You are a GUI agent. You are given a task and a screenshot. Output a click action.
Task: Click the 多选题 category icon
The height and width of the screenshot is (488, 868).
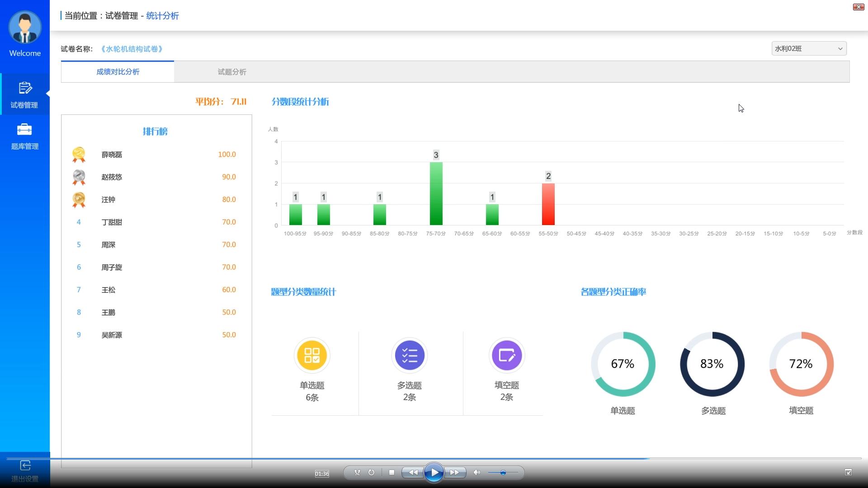[410, 356]
